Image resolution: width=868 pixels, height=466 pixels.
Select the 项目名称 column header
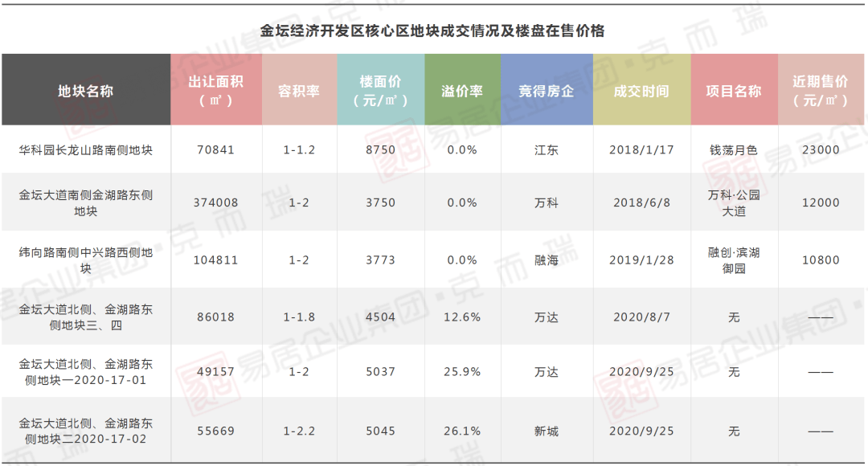click(734, 90)
